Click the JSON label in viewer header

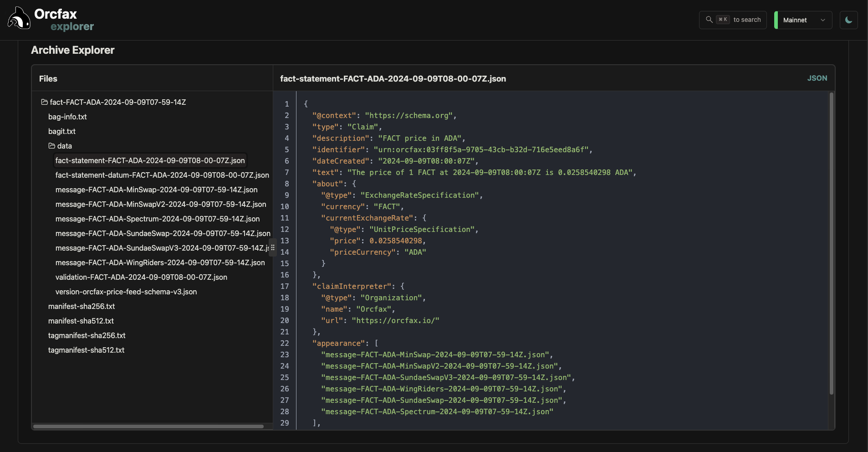(x=817, y=78)
